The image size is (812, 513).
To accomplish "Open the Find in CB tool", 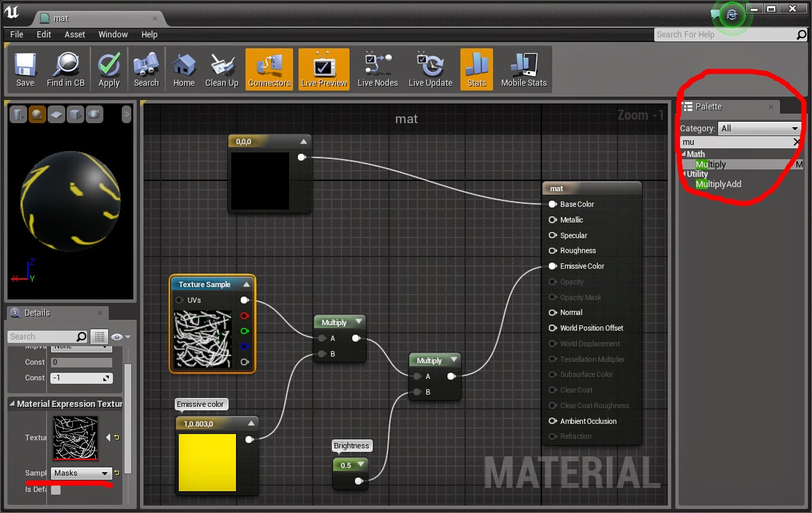I will [x=65, y=68].
